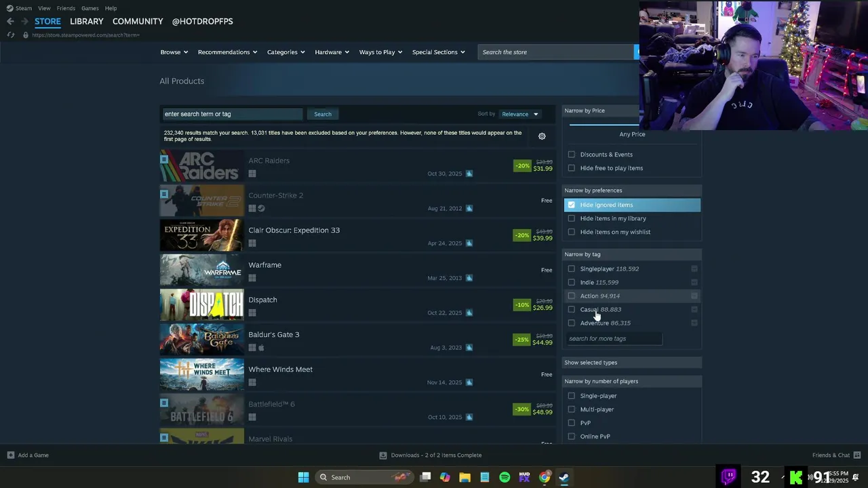
Task: Open Spotify from taskbar
Action: pyautogui.click(x=505, y=477)
